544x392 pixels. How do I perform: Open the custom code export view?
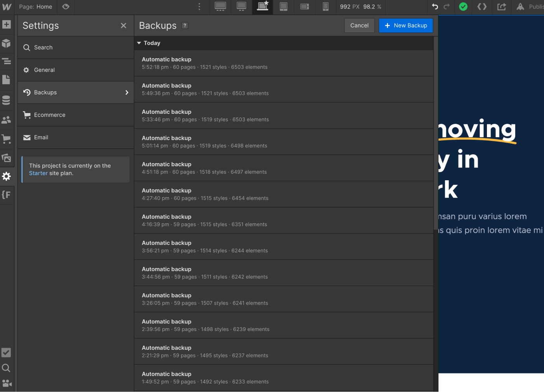coord(481,7)
